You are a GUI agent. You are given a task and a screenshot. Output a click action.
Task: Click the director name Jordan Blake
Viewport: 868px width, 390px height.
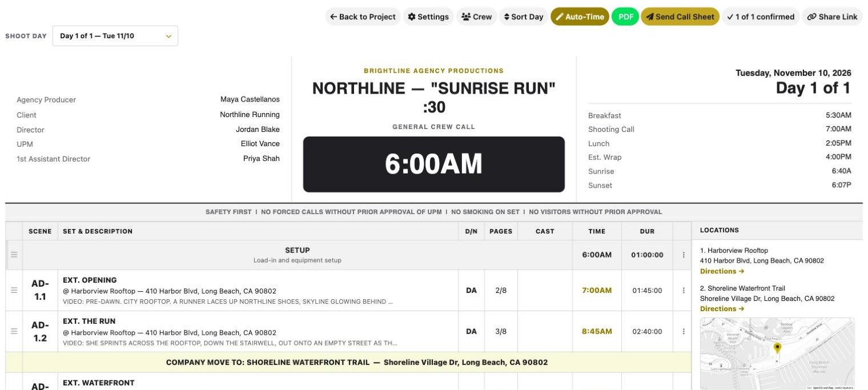[258, 130]
